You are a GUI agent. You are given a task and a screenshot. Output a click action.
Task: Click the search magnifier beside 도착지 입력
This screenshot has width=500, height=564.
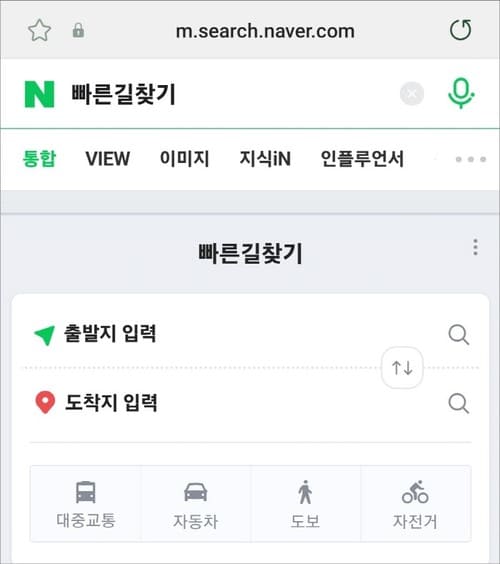tap(459, 404)
